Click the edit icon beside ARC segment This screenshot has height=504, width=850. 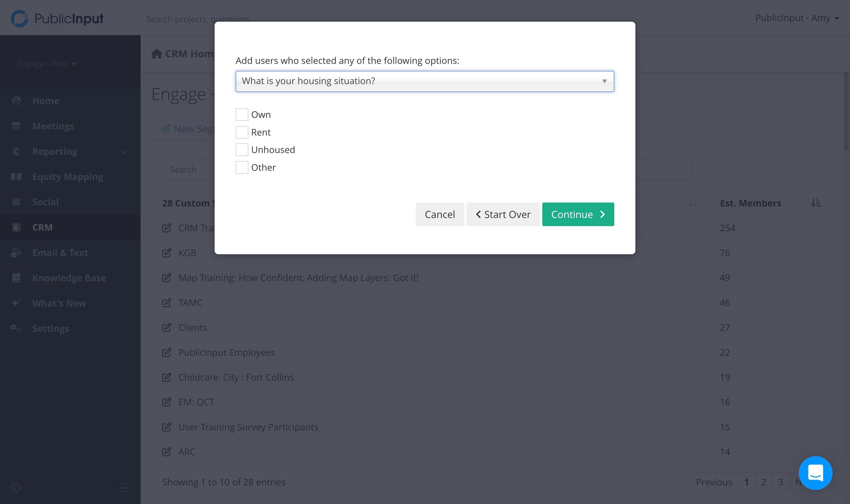pyautogui.click(x=167, y=452)
